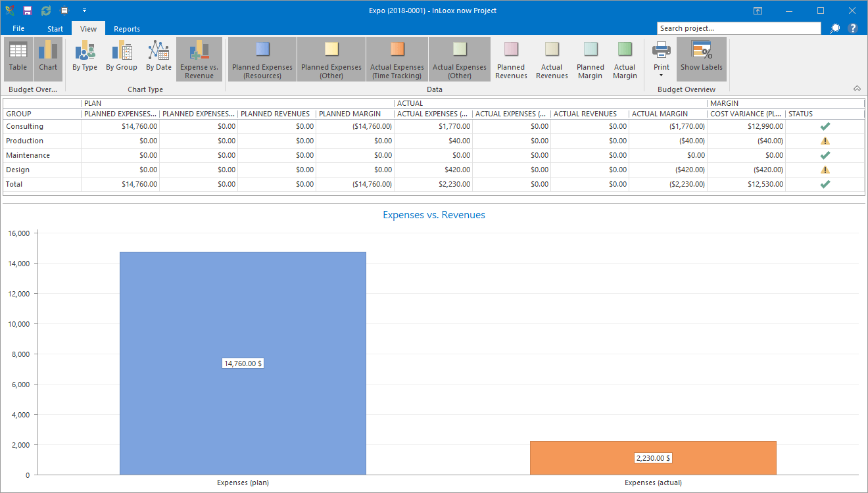Image resolution: width=868 pixels, height=493 pixels.
Task: Sort by ACTUAL MARGIN column header
Action: (668, 114)
